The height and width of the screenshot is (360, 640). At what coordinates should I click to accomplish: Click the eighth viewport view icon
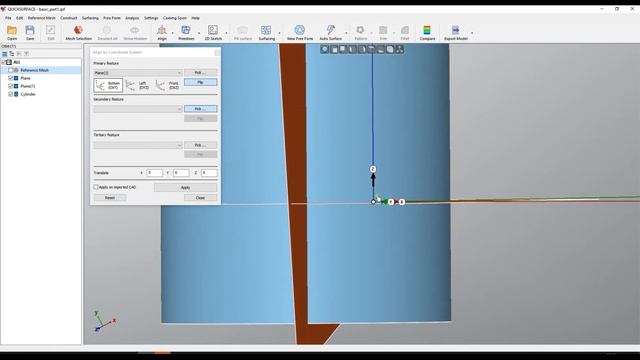coord(390,49)
